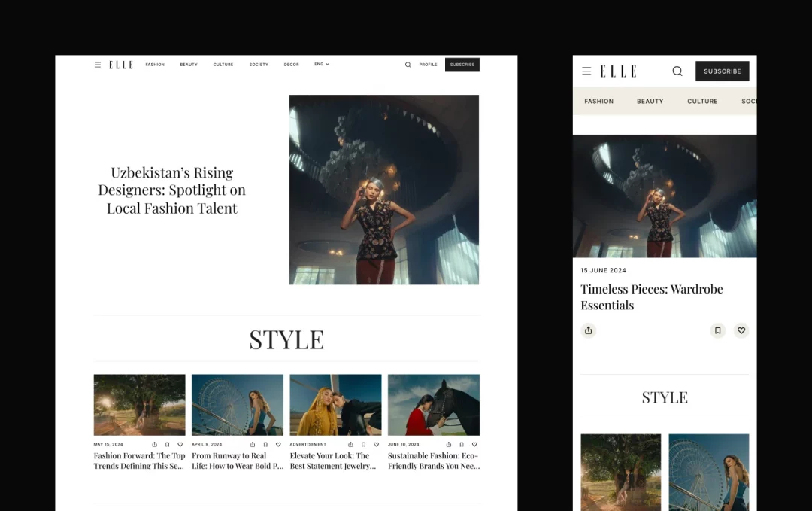This screenshot has height=511, width=812.
Task: Share the From Runway to Real Life article
Action: pos(252,444)
